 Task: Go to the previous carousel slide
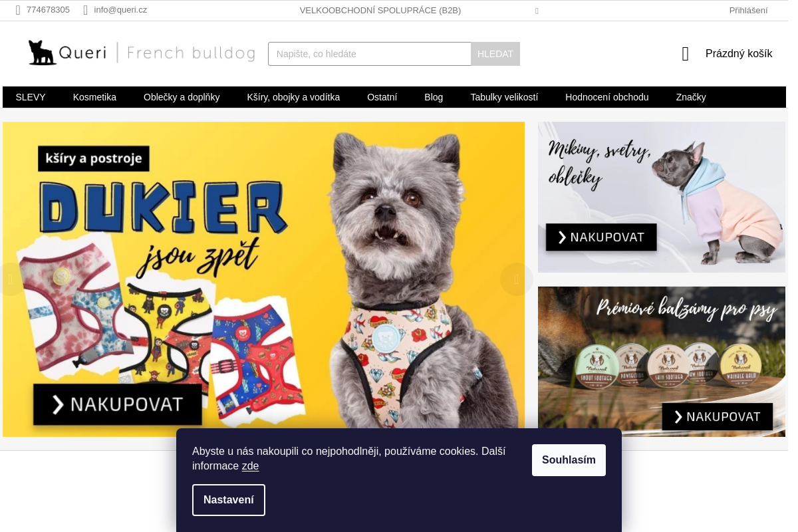pos(10,279)
